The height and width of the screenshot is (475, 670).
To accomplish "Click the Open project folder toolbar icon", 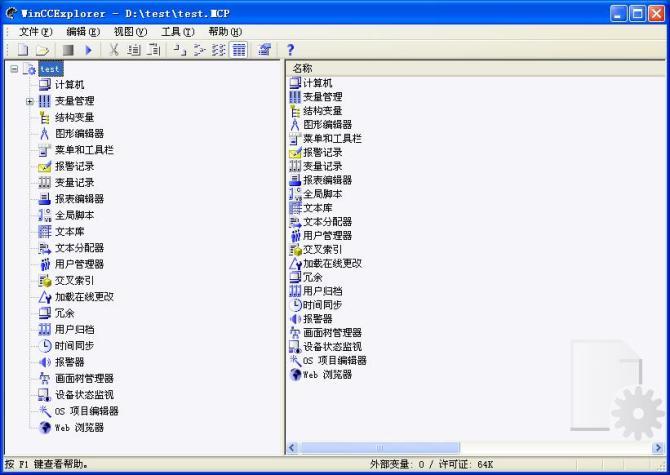I will 42,50.
